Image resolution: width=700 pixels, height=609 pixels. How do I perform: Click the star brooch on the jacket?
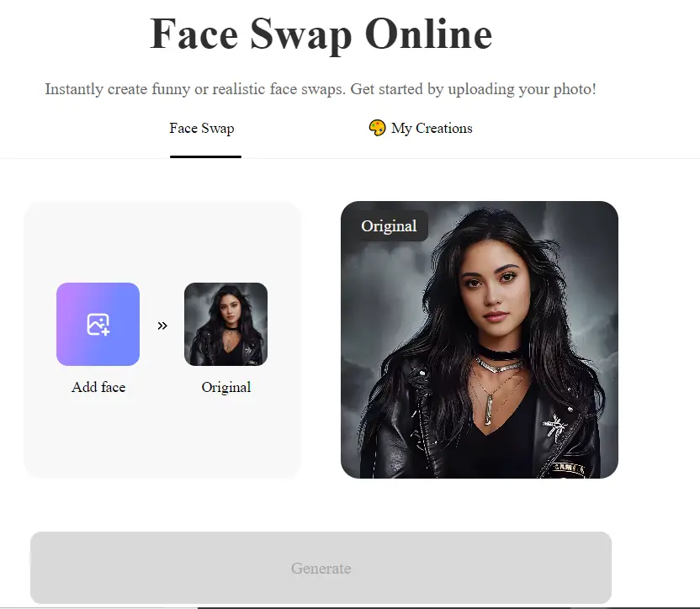click(555, 426)
